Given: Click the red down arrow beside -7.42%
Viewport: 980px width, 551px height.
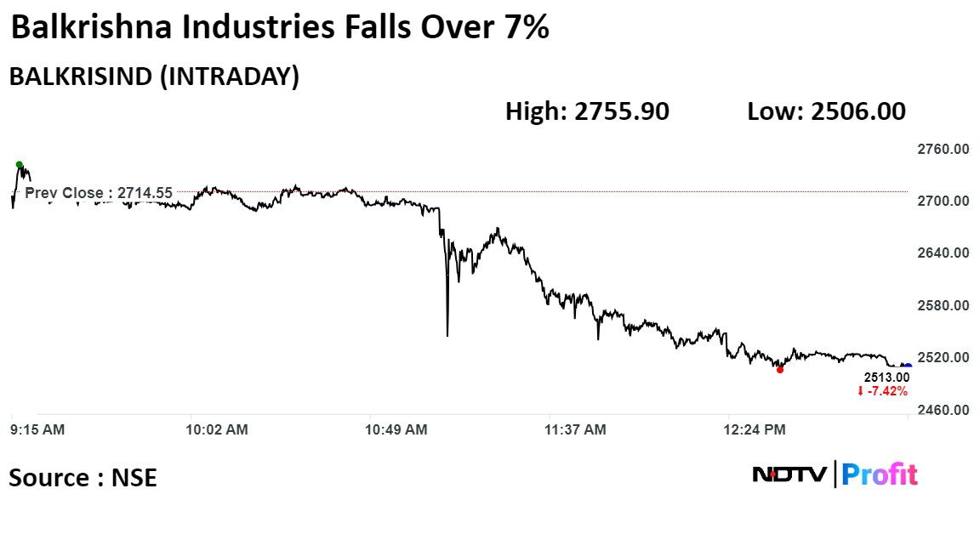Looking at the screenshot, I should click(x=860, y=392).
